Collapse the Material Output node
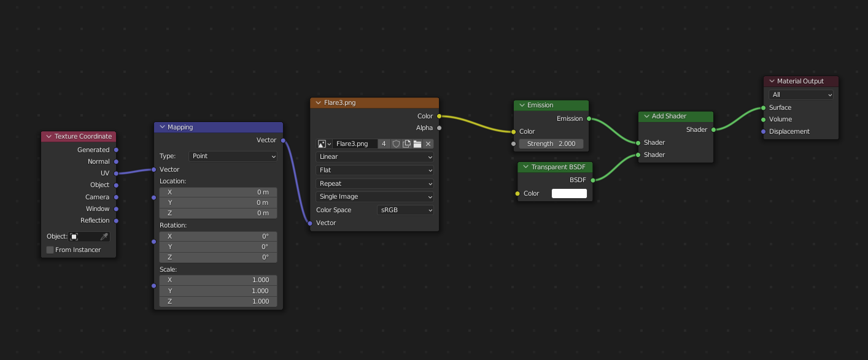Screen dimensions: 868x360 (x=772, y=82)
